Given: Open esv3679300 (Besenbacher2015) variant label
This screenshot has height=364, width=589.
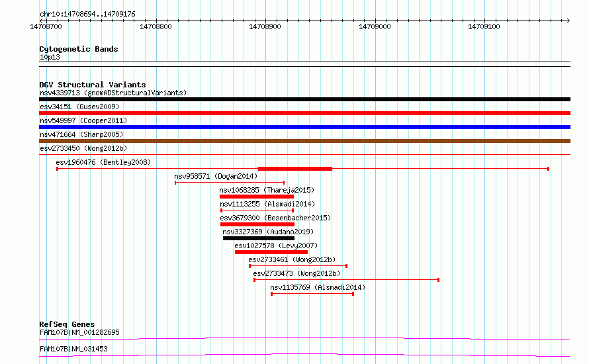Looking at the screenshot, I should [x=275, y=218].
